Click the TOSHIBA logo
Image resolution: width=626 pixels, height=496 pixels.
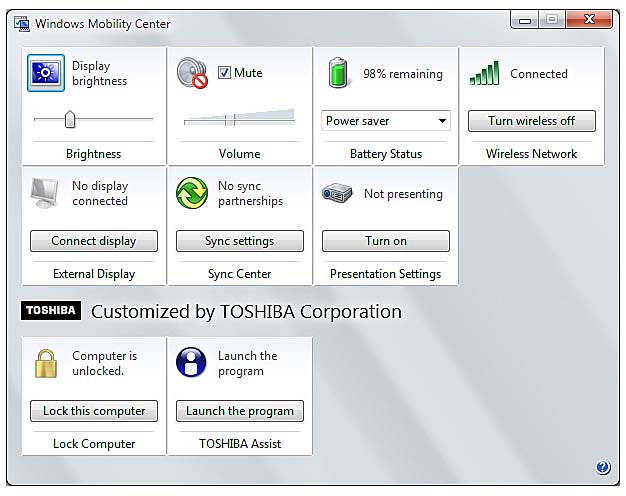[x=51, y=311]
